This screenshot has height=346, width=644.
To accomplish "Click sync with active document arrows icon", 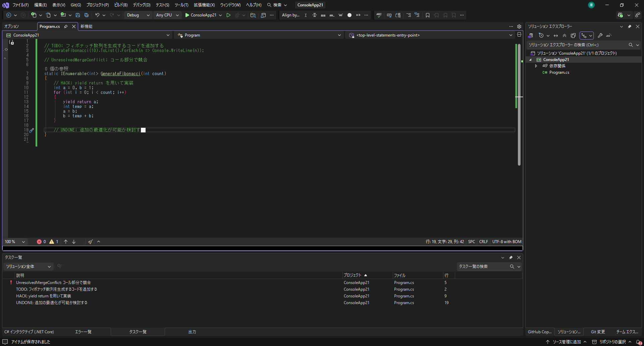I will coord(556,36).
